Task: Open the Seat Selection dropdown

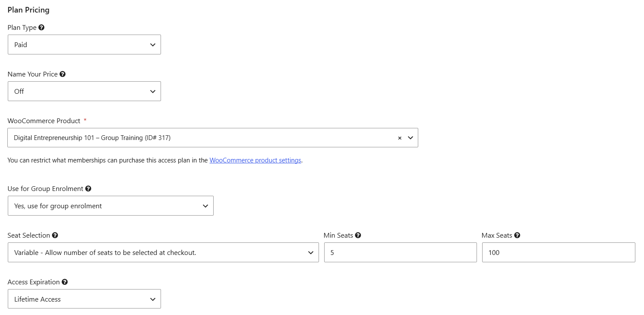Action: click(x=163, y=252)
